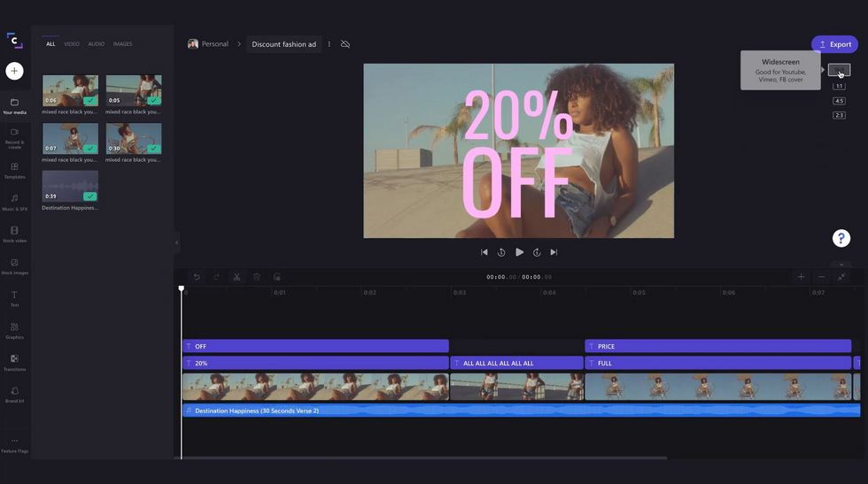Viewport: 868px width, 484px height.
Task: Select the 16:9 widescreen aspect ratio
Action: coord(840,70)
